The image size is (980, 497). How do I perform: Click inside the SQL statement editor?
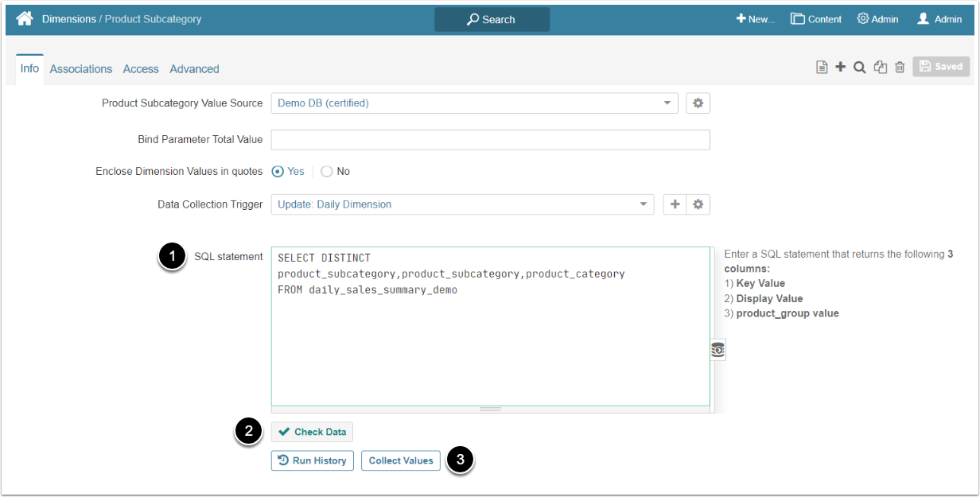coord(490,326)
